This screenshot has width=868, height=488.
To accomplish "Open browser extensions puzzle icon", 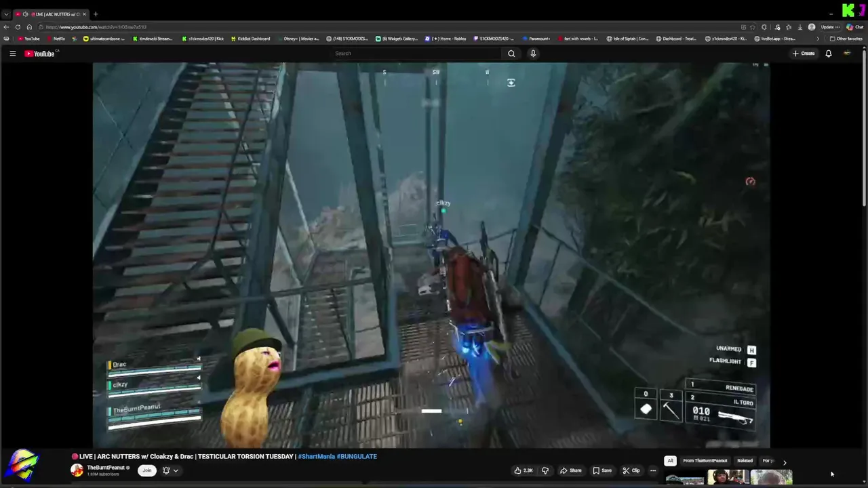I will [x=764, y=27].
